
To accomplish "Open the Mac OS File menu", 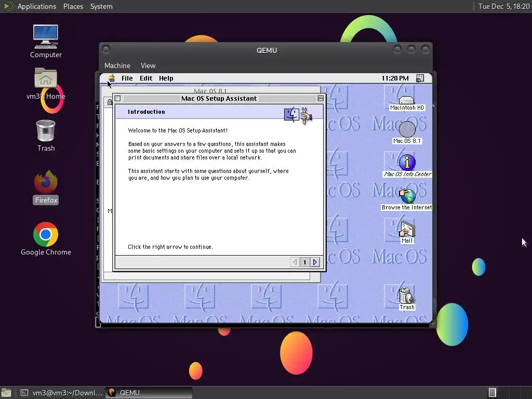I will [127, 78].
